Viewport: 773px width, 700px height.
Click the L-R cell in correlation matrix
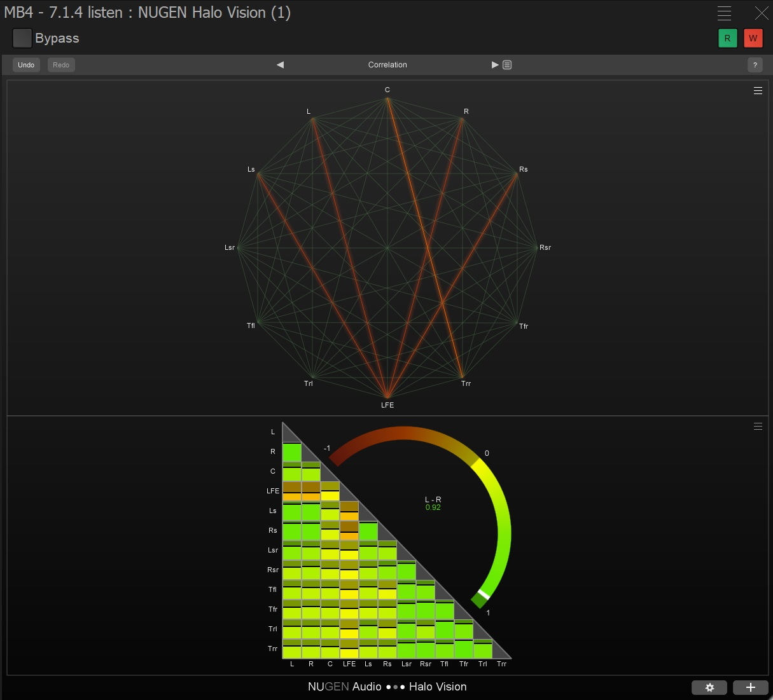pos(292,452)
